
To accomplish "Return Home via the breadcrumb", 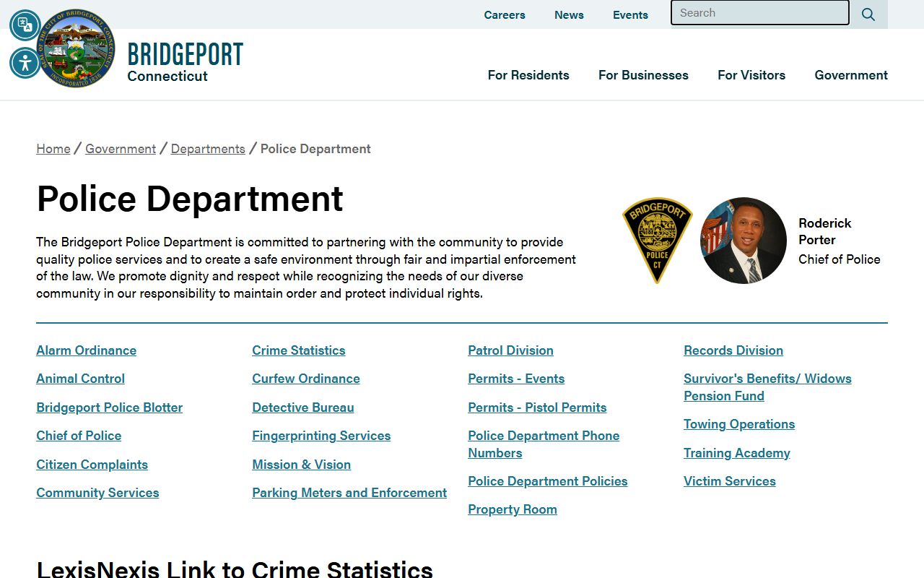I will (x=53, y=149).
